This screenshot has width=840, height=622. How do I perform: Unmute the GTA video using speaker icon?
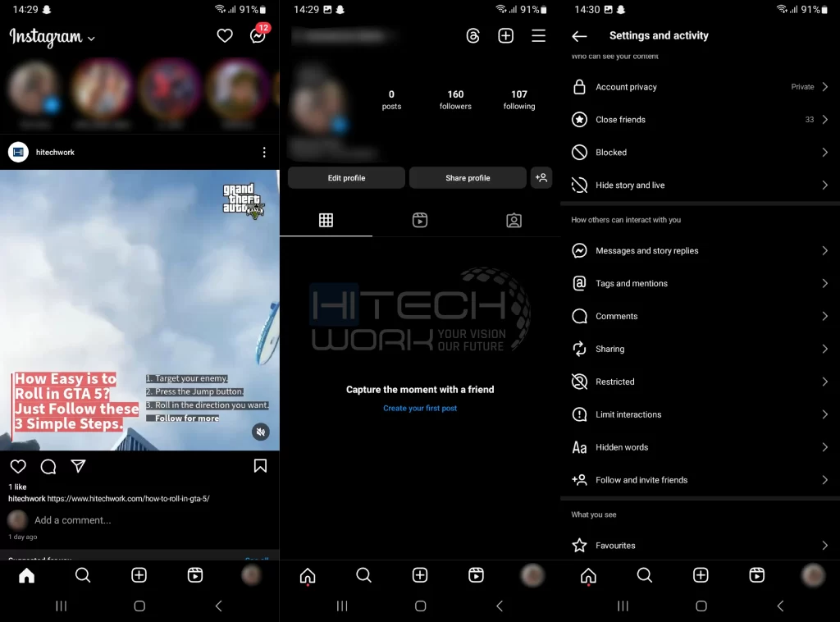261,432
